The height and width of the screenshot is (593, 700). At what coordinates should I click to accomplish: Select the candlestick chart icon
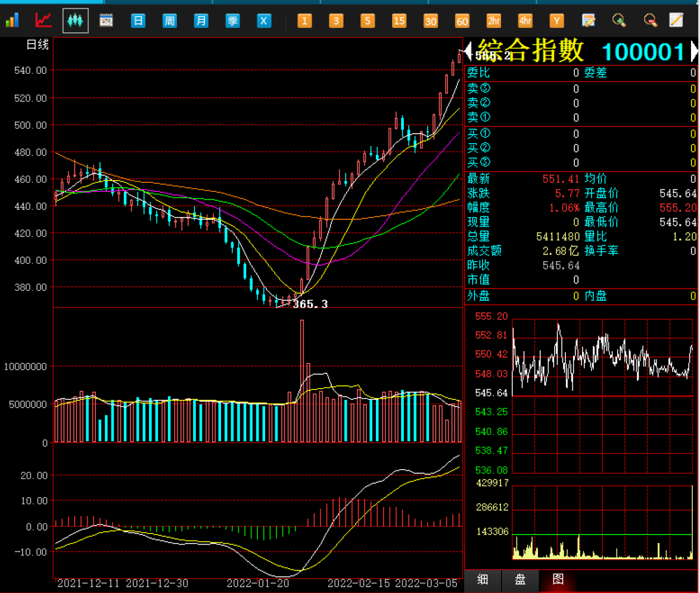click(x=75, y=21)
